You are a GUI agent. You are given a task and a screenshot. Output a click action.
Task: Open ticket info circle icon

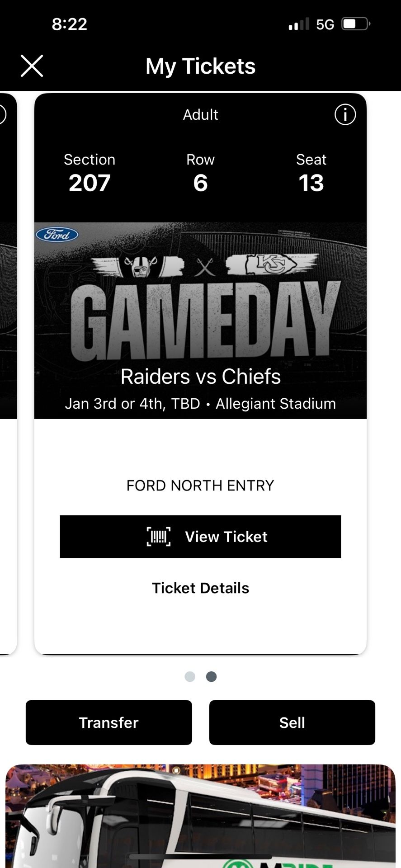[x=345, y=115]
